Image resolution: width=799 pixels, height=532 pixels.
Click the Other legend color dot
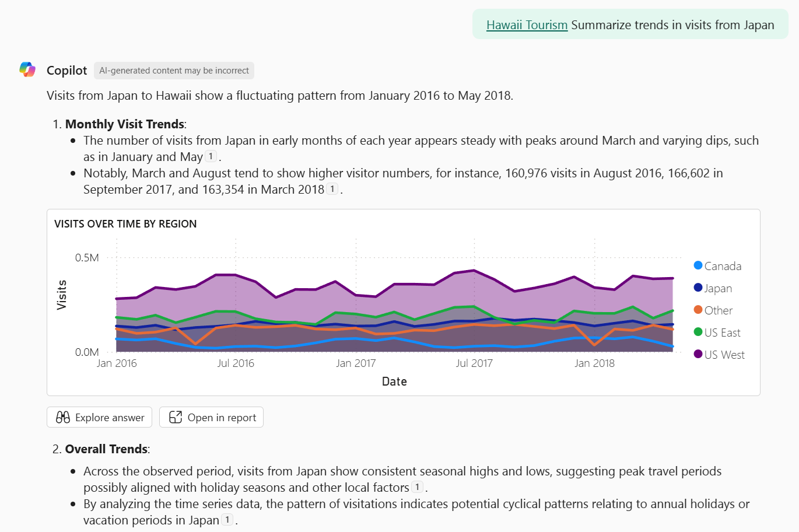698,310
